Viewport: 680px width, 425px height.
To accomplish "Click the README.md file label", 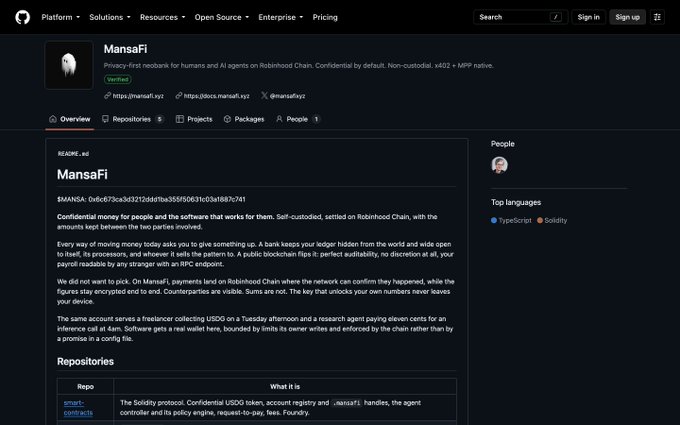I will pos(73,154).
